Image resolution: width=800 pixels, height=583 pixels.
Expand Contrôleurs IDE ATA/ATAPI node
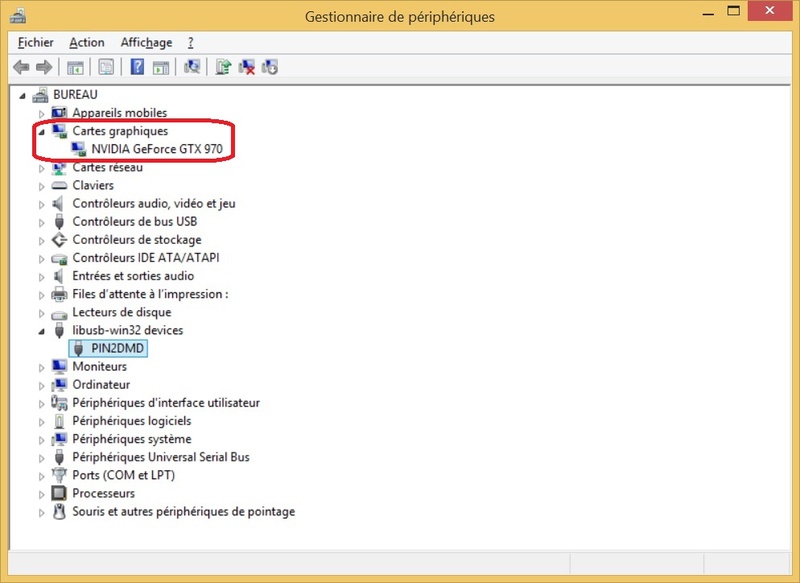click(41, 259)
